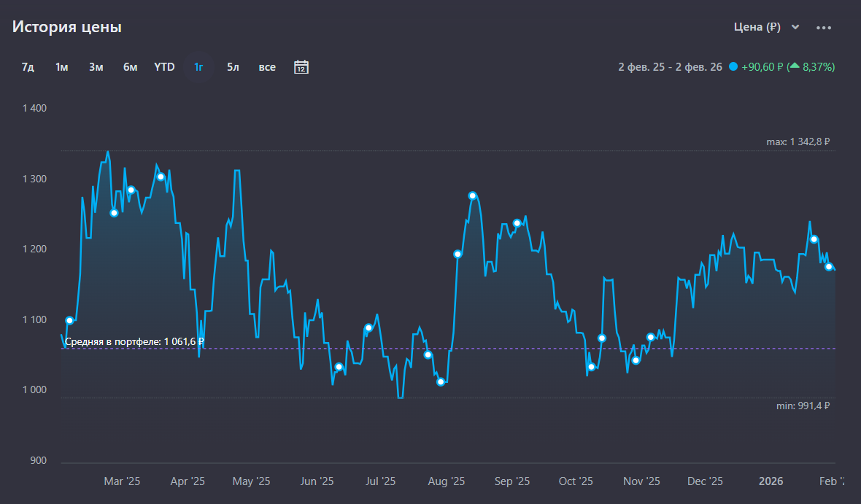Click the date range 2 фев. 25 - 2 фев. 26
The width and height of the screenshot is (861, 504).
pos(670,67)
